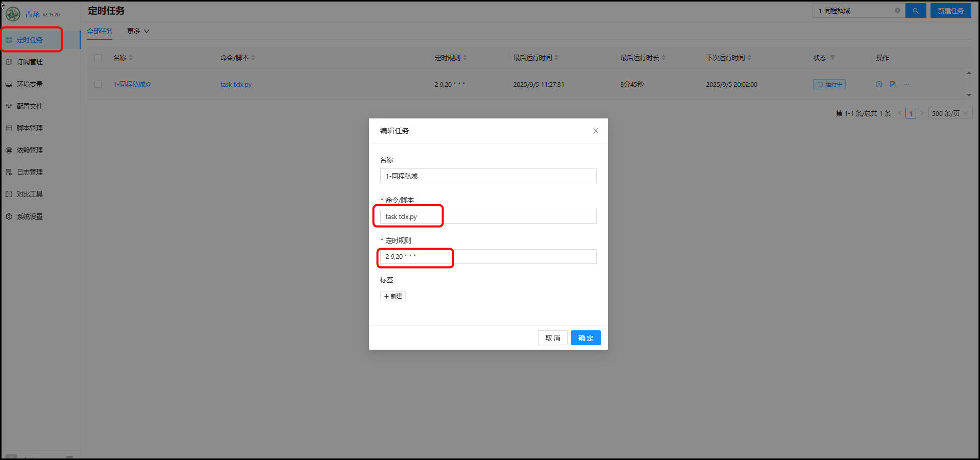Toggle the select-all checkbox in the table header
Screen dimensions: 980x460
click(x=98, y=58)
